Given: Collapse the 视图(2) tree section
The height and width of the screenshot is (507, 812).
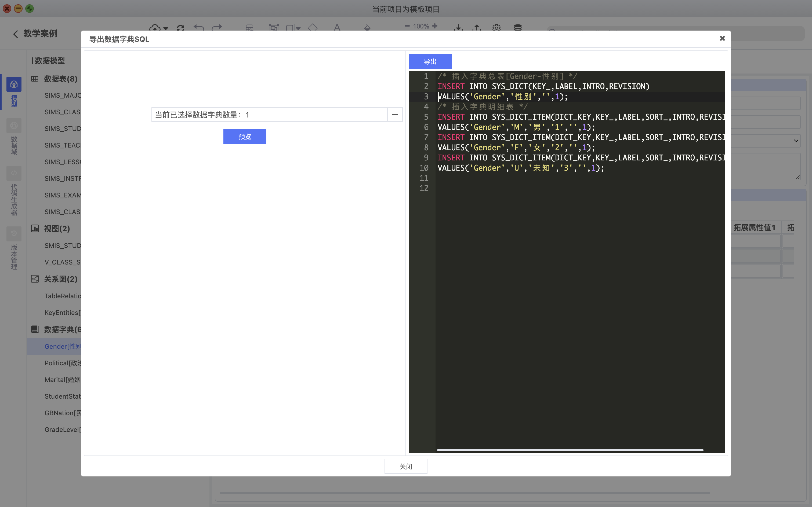Looking at the screenshot, I should (57, 229).
